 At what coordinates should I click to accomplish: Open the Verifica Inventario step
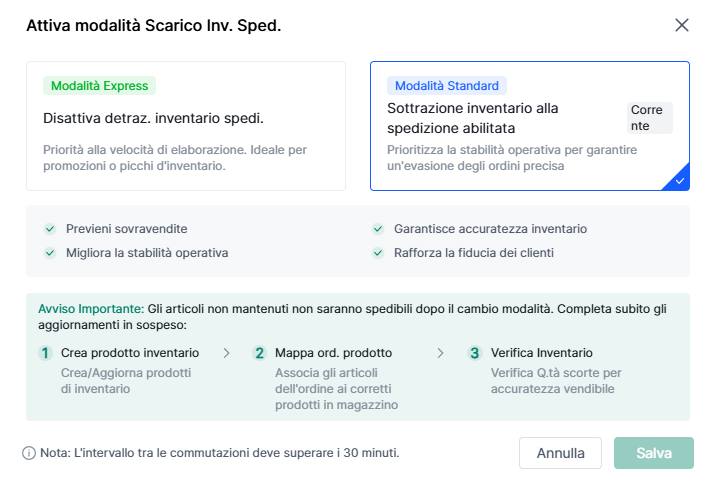[541, 353]
